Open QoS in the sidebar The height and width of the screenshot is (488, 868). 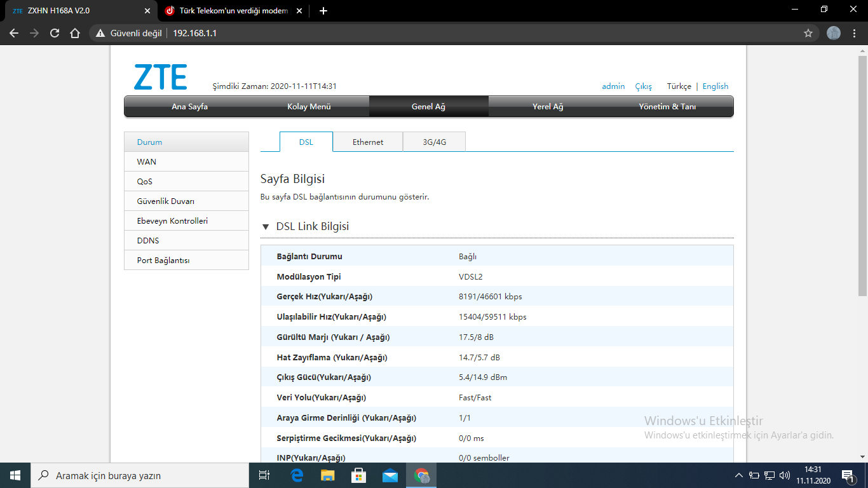[186, 182]
